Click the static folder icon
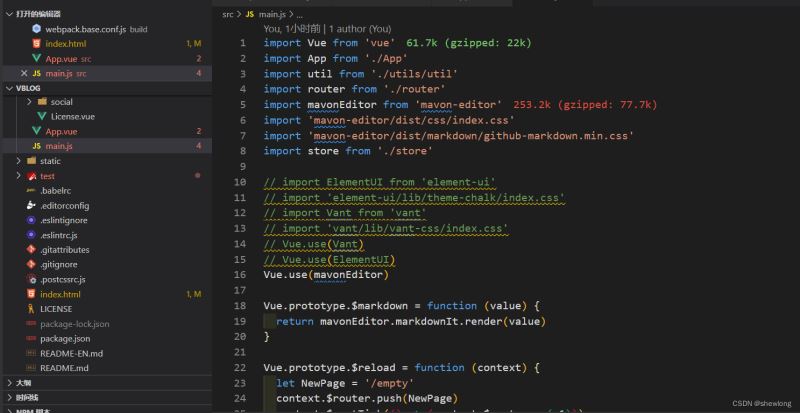The width and height of the screenshot is (800, 413). click(31, 161)
